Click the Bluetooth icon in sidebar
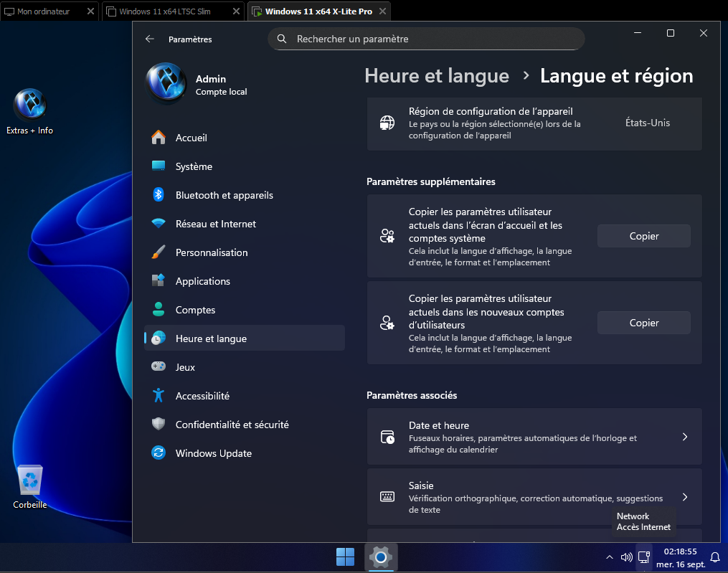Screen dimensions: 728x573 pos(159,194)
